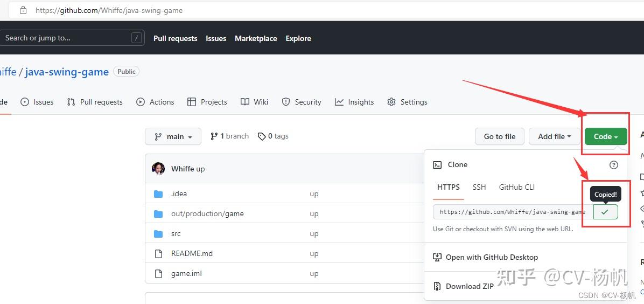Viewport: 644px width, 304px height.
Task: Click the copy URL checkmark button
Action: coord(605,212)
